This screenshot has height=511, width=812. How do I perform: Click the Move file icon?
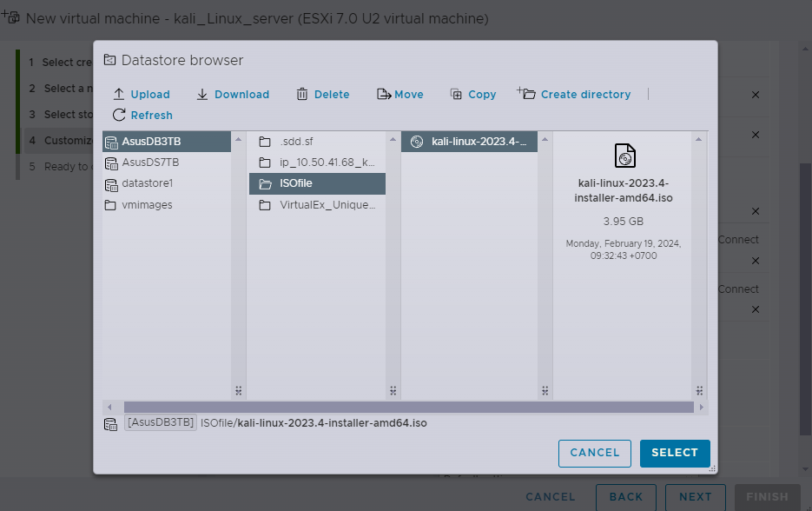point(384,94)
